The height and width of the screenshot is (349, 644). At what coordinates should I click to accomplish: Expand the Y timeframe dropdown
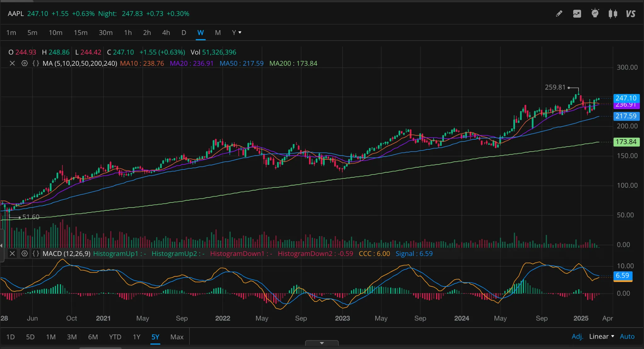point(237,32)
